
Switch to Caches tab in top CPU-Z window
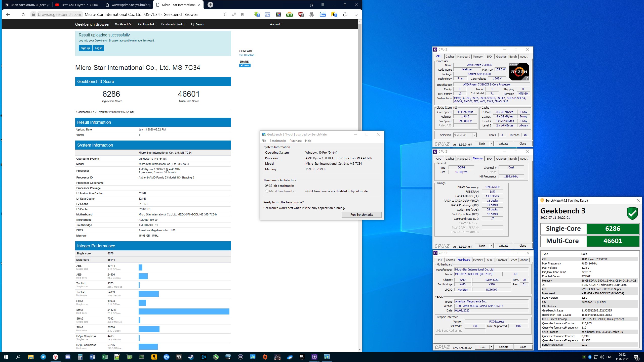[450, 57]
